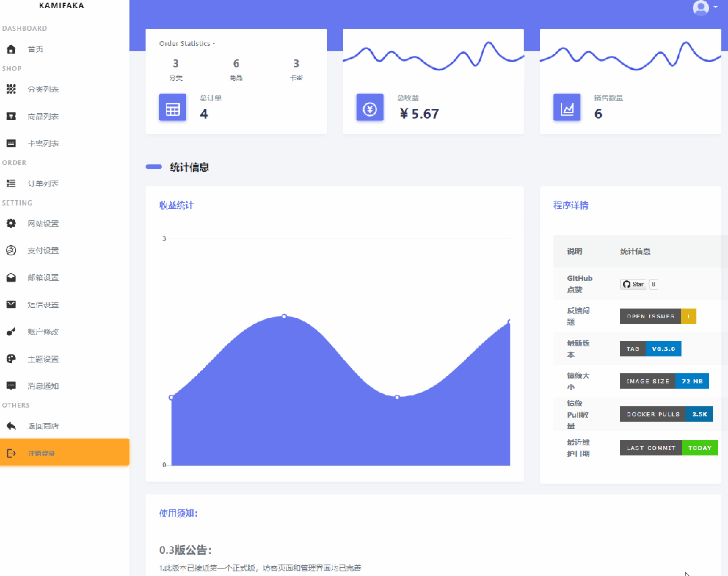Click the 镜像大小 row label
This screenshot has height=576, width=728.
pos(578,381)
